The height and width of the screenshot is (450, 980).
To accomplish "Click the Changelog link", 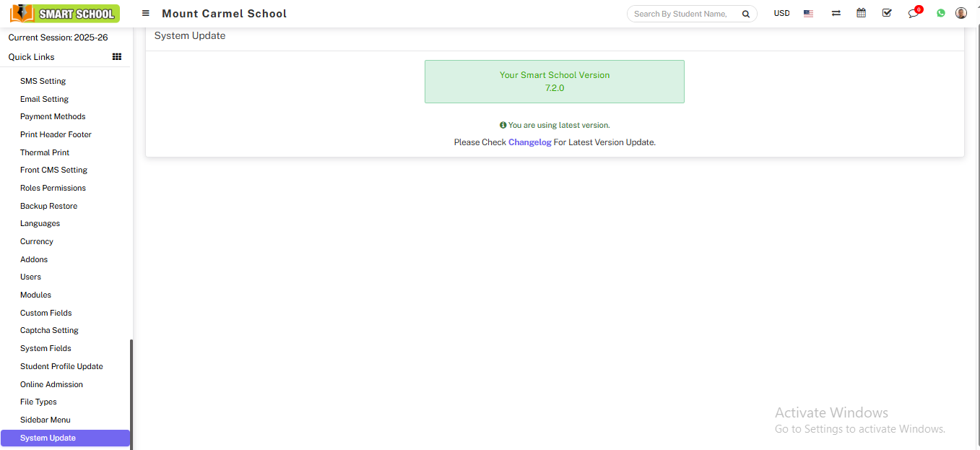I will click(x=529, y=142).
